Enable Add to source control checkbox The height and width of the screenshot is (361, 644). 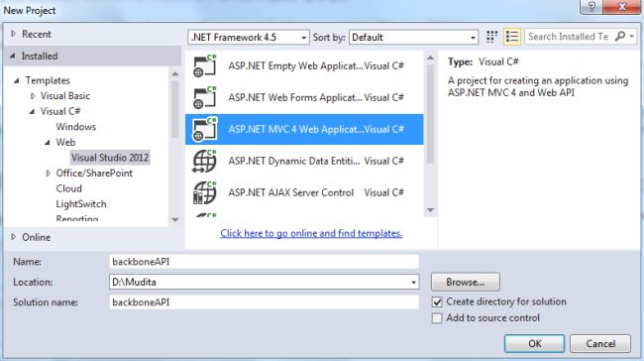(x=437, y=318)
